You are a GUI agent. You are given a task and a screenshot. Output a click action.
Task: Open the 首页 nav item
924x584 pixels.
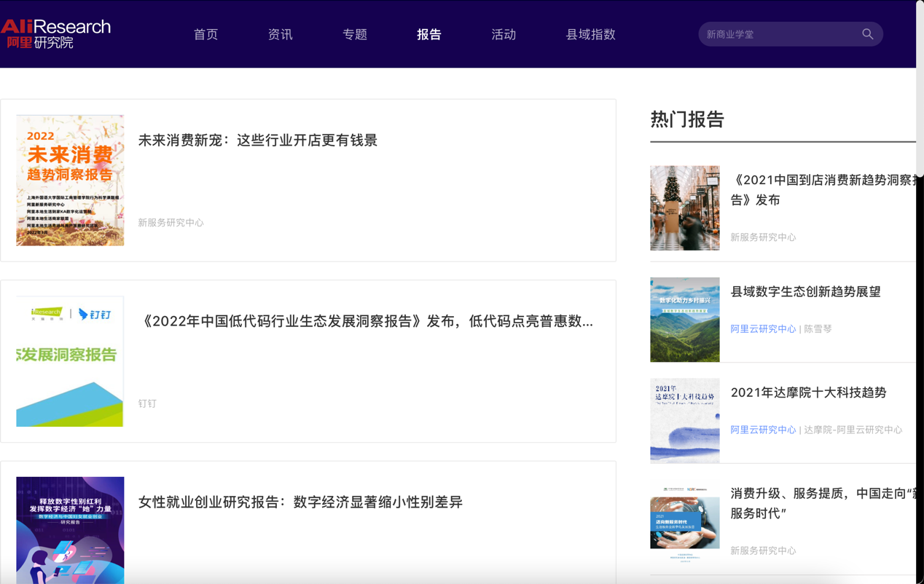[x=205, y=34]
